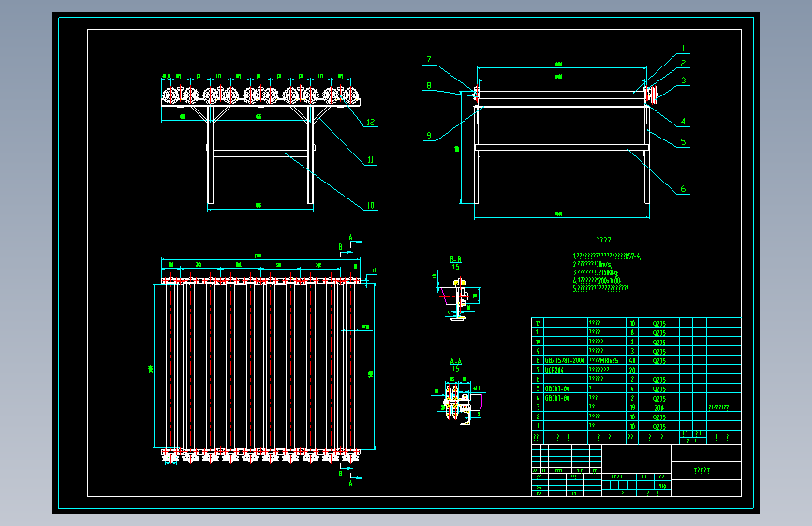812x526 pixels.
Task: Click callout label 2 beside the front view
Action: (683, 63)
